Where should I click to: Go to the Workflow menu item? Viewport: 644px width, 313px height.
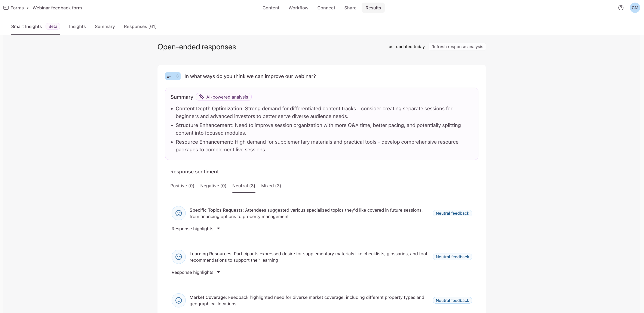click(x=298, y=8)
